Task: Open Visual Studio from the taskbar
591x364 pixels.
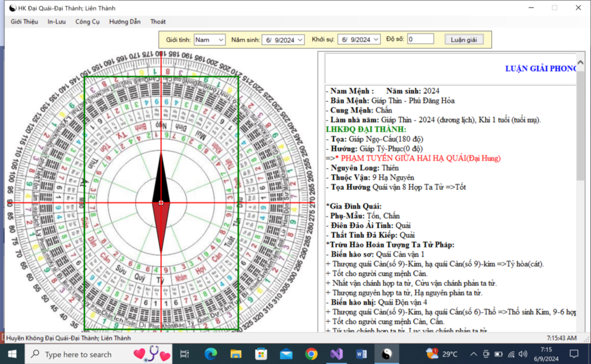Action: tap(336, 354)
